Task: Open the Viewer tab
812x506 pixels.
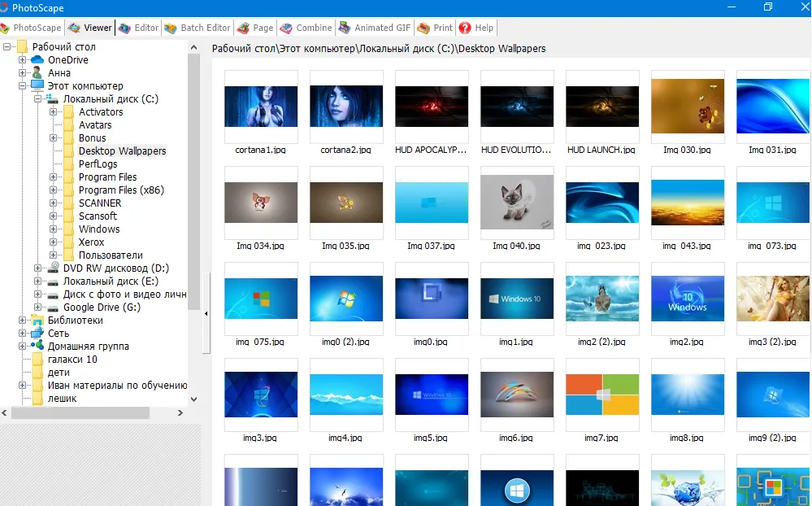Action: point(90,28)
